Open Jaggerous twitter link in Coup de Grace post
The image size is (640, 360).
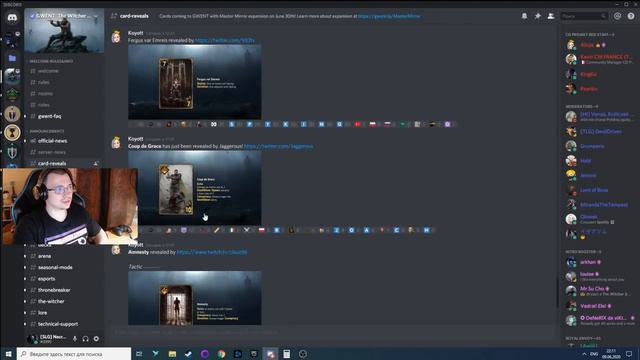(278, 146)
